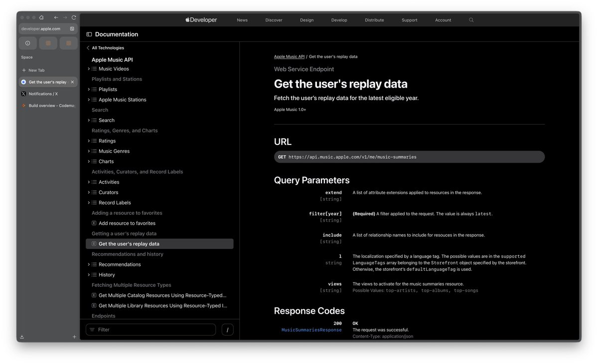Image resolution: width=598 pixels, height=364 pixels.
Task: Open the Account menu item
Action: tap(443, 20)
